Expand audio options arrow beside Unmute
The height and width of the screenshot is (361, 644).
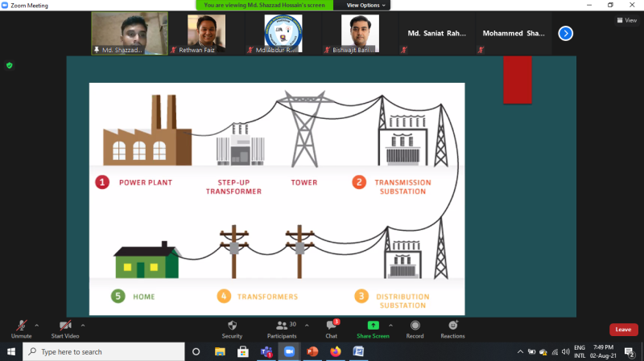click(x=36, y=325)
